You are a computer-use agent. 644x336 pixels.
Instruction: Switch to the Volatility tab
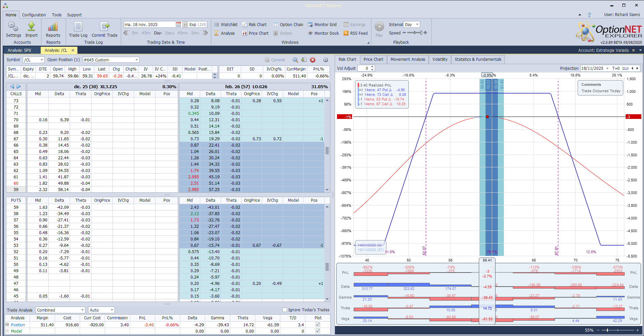pos(440,59)
